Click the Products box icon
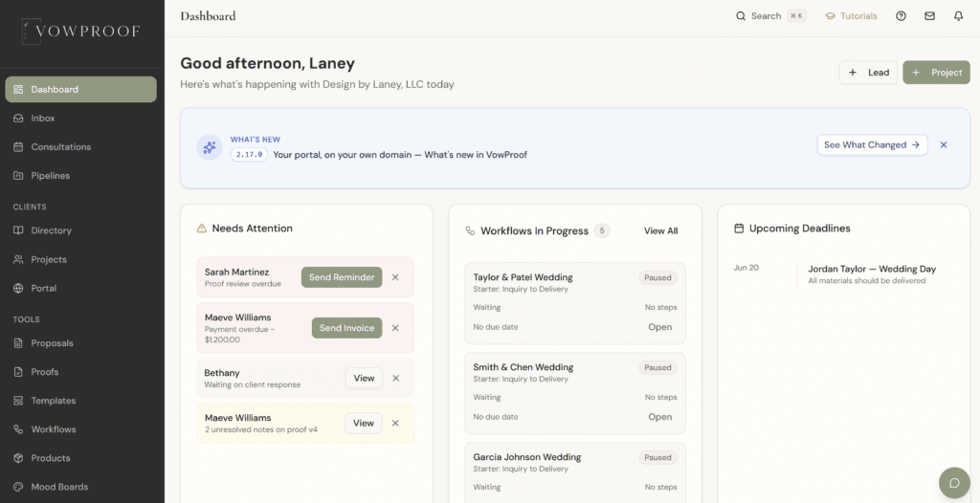 pyautogui.click(x=18, y=458)
